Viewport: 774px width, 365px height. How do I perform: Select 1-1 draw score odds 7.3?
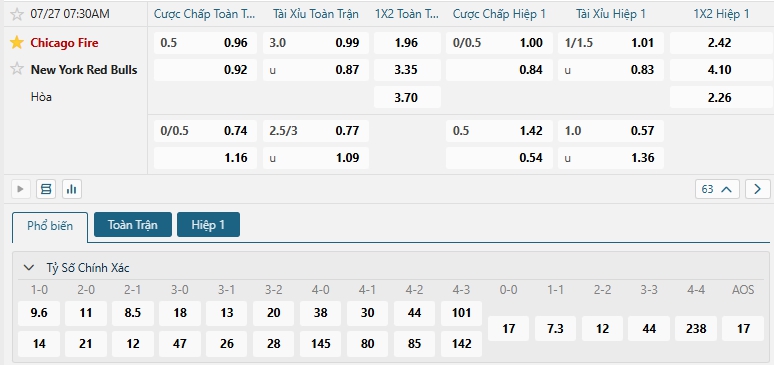[x=555, y=328]
